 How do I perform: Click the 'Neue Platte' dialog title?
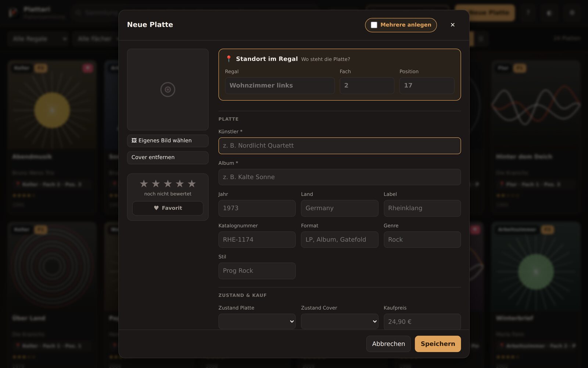pyautogui.click(x=150, y=25)
